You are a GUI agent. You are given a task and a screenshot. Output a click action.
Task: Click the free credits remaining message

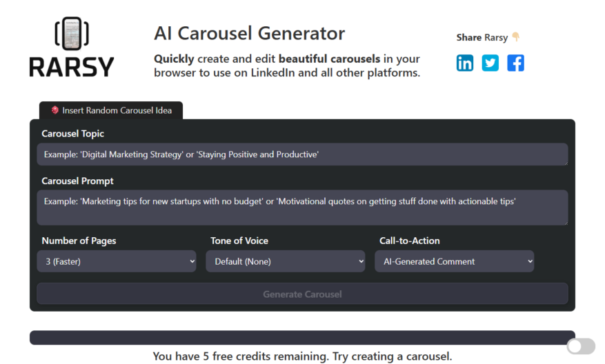(x=302, y=356)
